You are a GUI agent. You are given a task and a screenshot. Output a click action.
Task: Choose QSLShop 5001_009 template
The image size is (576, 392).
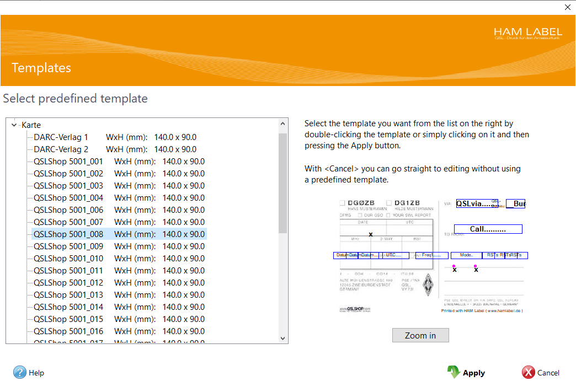[119, 246]
